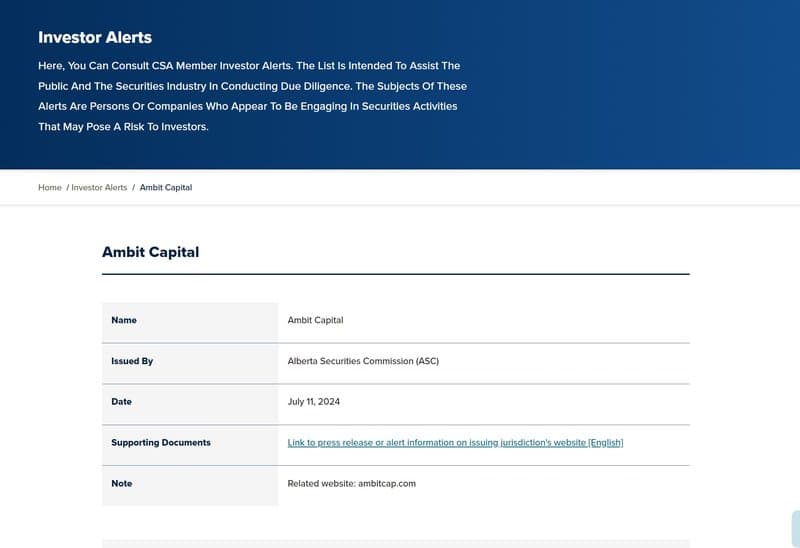
Task: Select the Ambit Capital page title
Action: [x=151, y=252]
